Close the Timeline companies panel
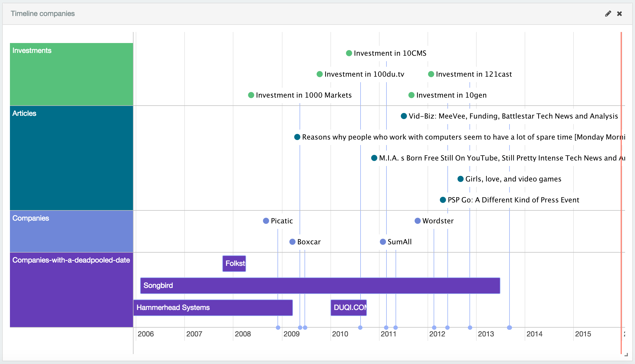This screenshot has width=635, height=364. pos(620,14)
